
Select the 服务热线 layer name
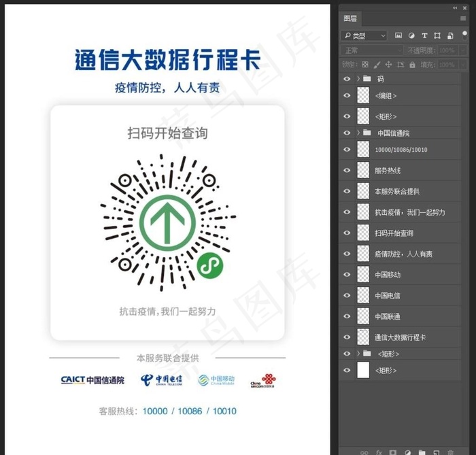[x=388, y=171]
